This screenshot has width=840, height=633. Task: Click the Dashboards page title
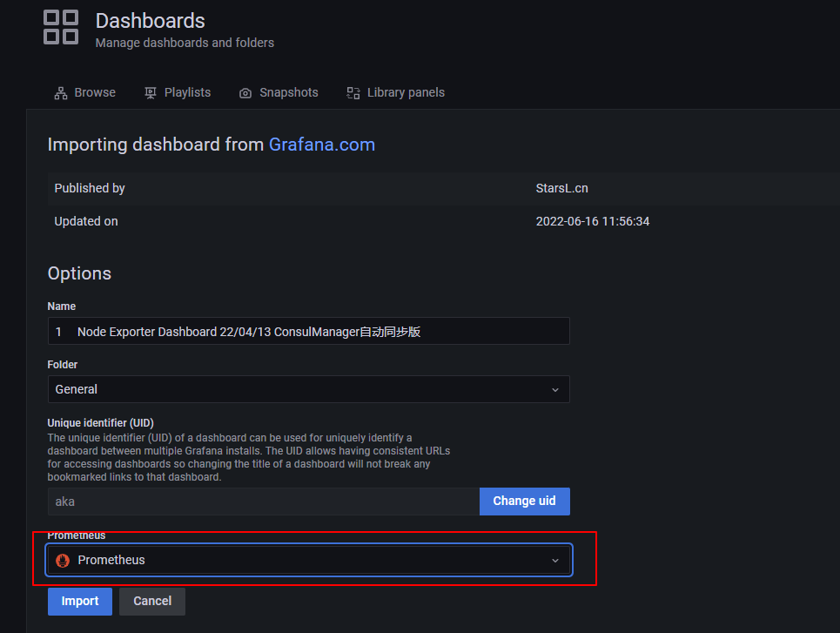pos(150,21)
